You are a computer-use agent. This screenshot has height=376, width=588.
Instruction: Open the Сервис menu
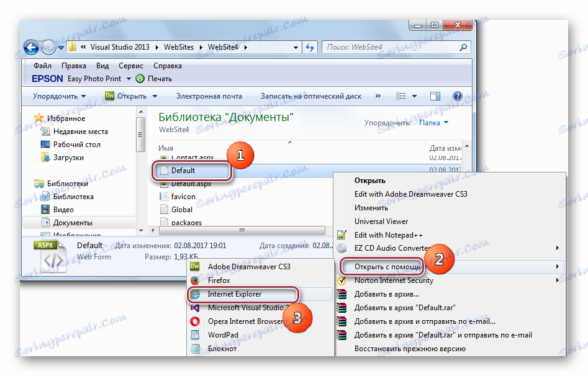coord(130,65)
